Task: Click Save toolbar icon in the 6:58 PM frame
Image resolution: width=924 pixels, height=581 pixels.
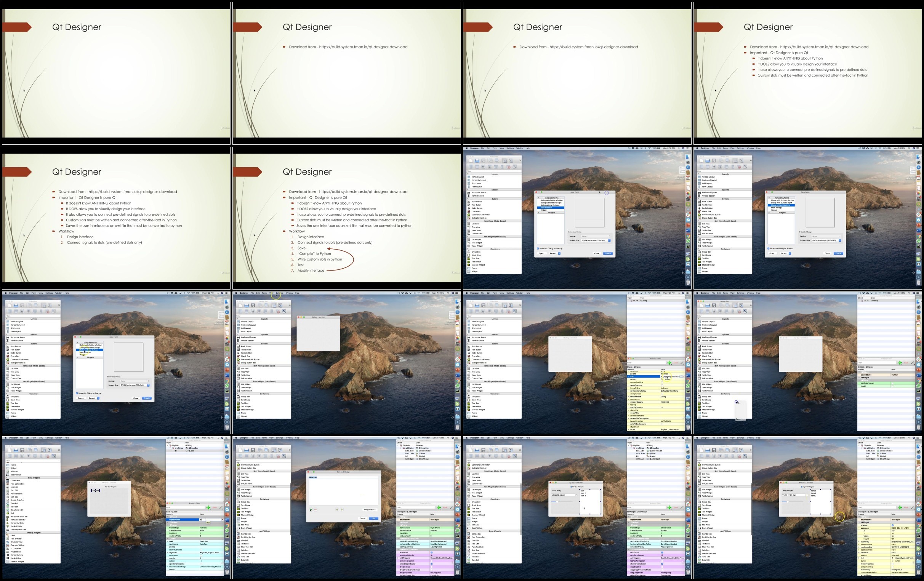Action: point(483,160)
